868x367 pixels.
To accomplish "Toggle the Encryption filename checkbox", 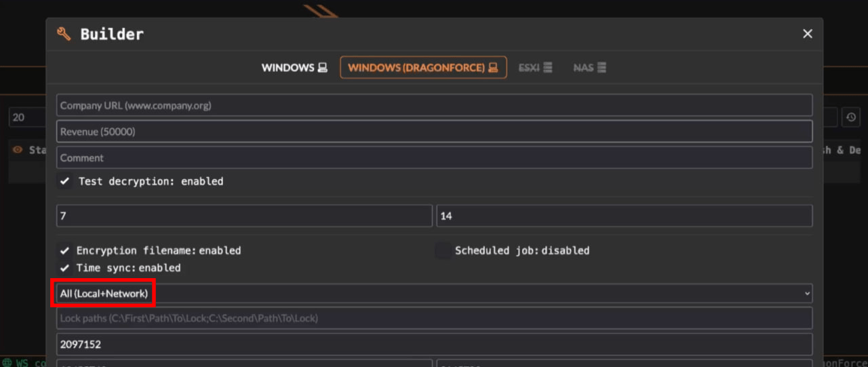I will (x=64, y=251).
